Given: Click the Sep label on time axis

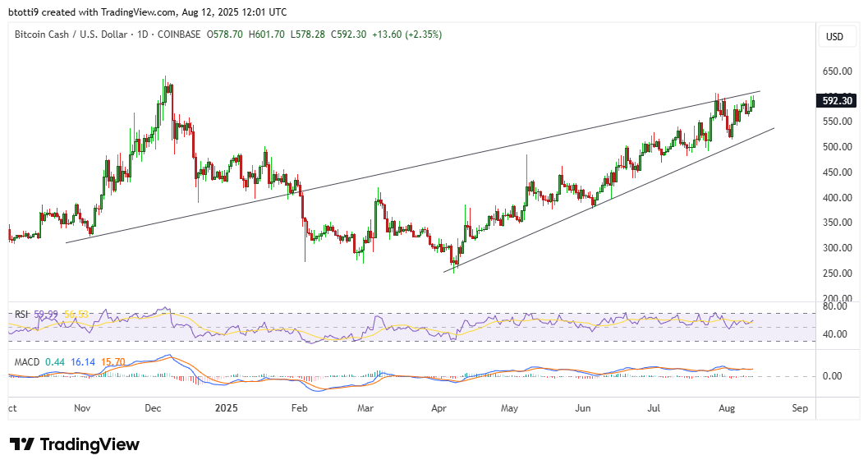Looking at the screenshot, I should tap(801, 407).
